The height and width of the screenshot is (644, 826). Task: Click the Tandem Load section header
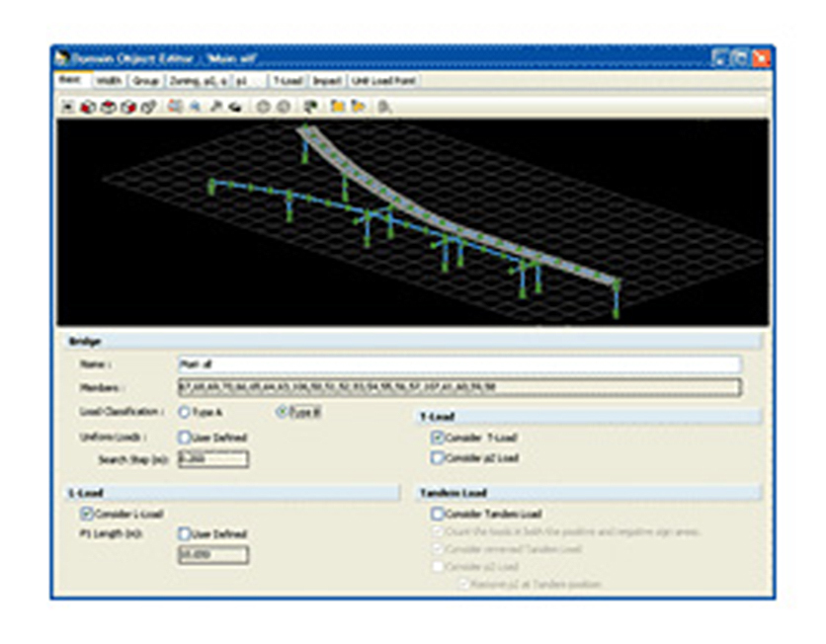(x=589, y=493)
